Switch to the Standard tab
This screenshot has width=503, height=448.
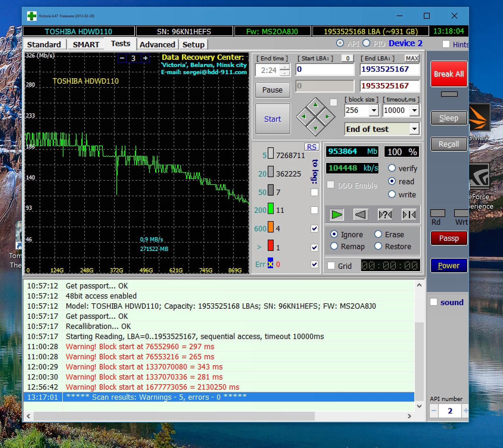[x=44, y=45]
